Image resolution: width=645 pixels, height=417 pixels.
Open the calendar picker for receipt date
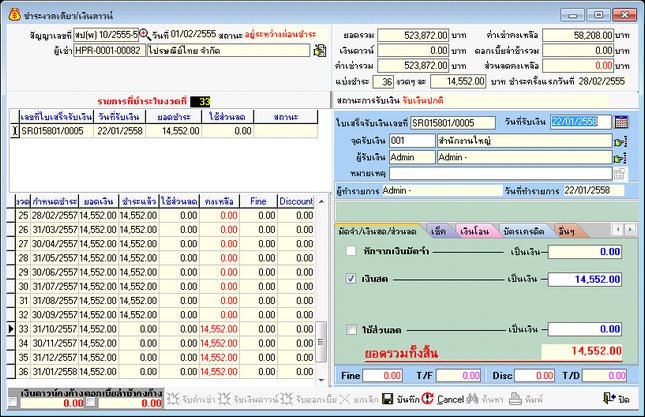pos(621,122)
